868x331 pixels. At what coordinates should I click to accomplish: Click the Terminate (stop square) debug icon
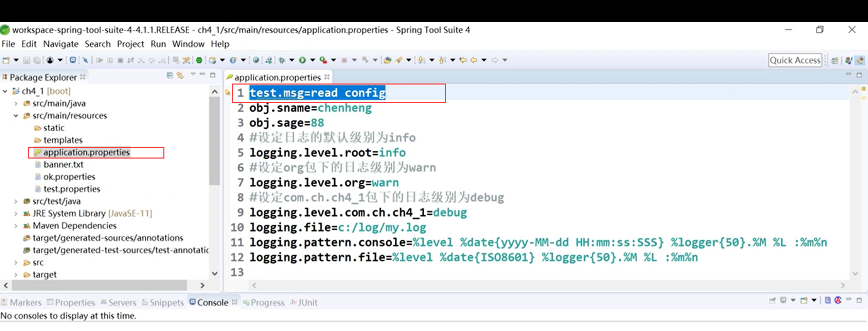[120, 60]
